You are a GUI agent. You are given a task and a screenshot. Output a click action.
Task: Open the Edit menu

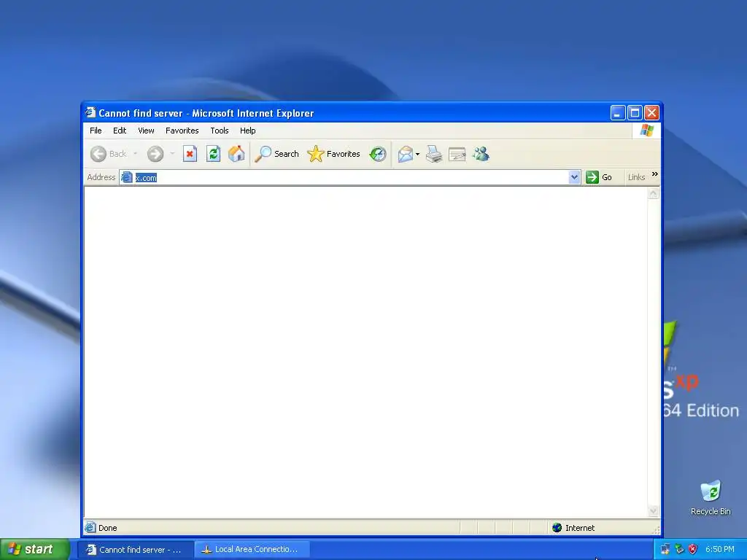click(x=120, y=131)
